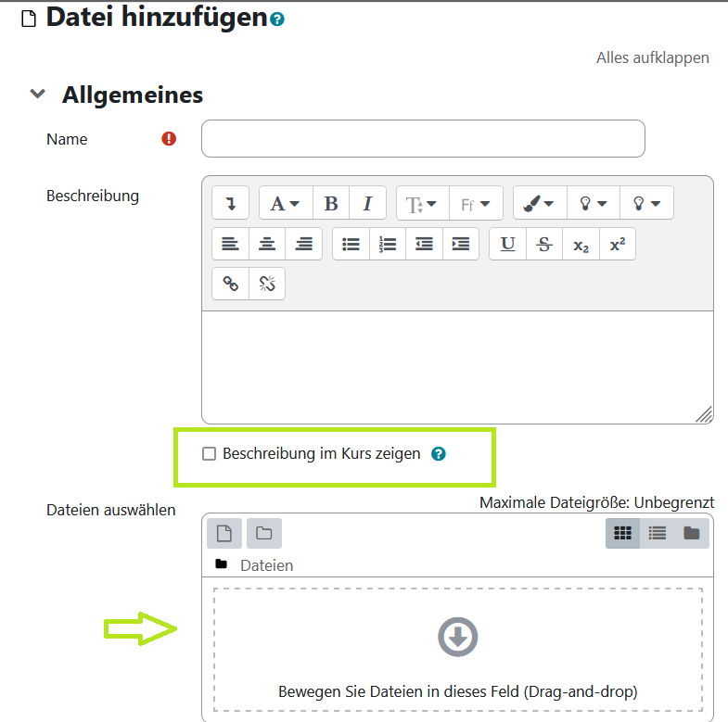The height and width of the screenshot is (722, 728).
Task: Apply italic formatting in editor
Action: pyautogui.click(x=367, y=204)
